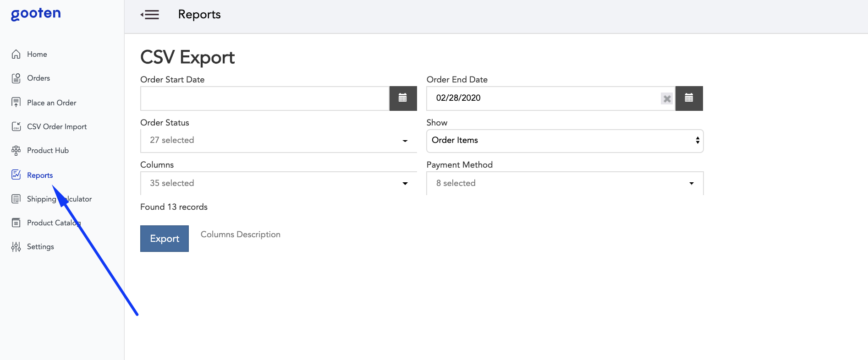868x360 pixels.
Task: Open the Product Hub icon
Action: click(x=16, y=150)
